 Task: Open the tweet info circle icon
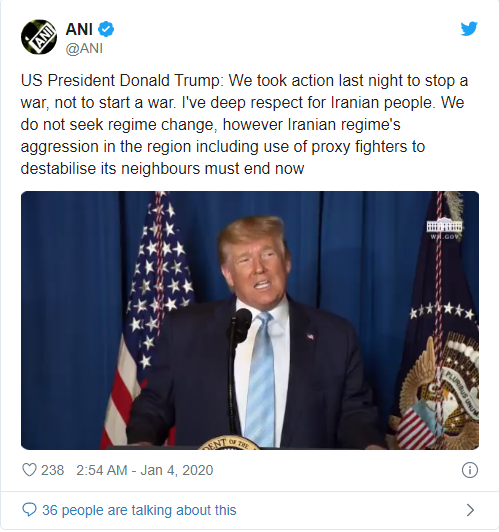click(470, 471)
